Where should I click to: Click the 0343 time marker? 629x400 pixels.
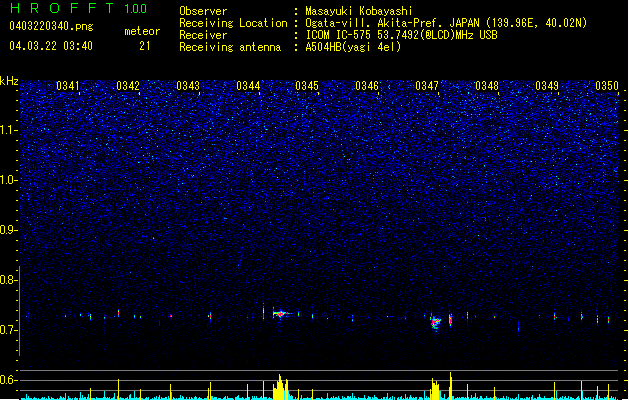pos(188,85)
